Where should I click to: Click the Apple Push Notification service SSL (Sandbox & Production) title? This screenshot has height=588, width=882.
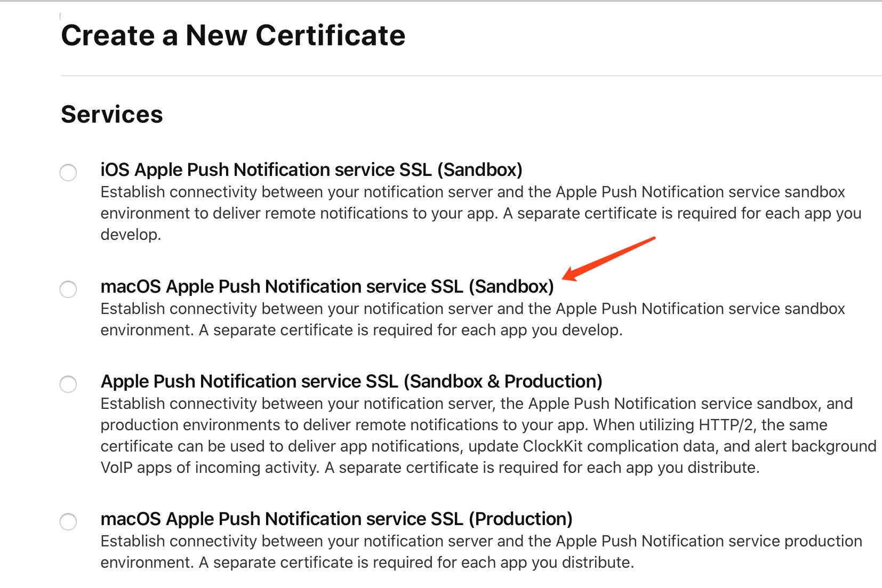[351, 381]
